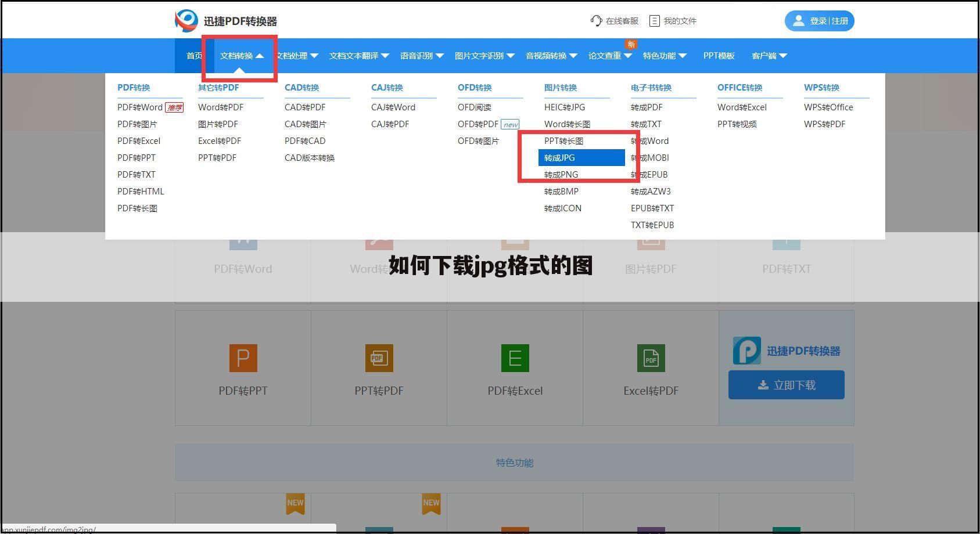This screenshot has height=534, width=980.
Task: Select Word转长图 option
Action: click(568, 124)
